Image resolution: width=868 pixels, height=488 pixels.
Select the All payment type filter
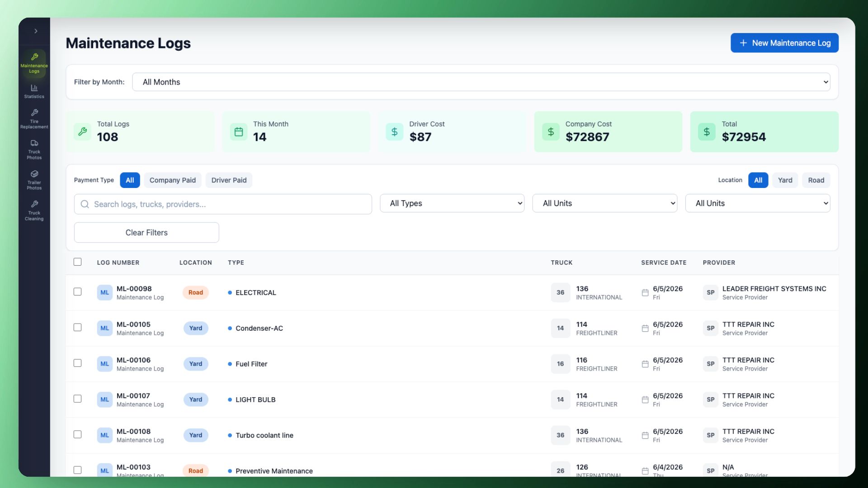(130, 180)
